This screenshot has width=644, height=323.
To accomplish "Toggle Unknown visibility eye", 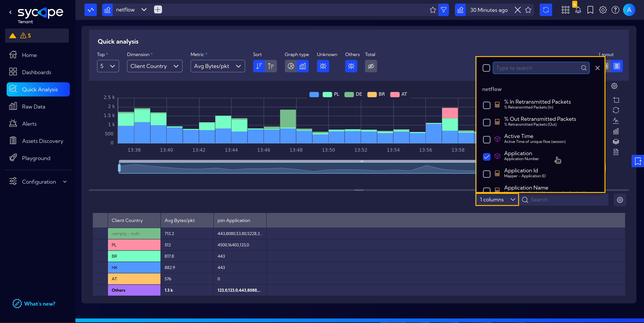I will pyautogui.click(x=323, y=66).
